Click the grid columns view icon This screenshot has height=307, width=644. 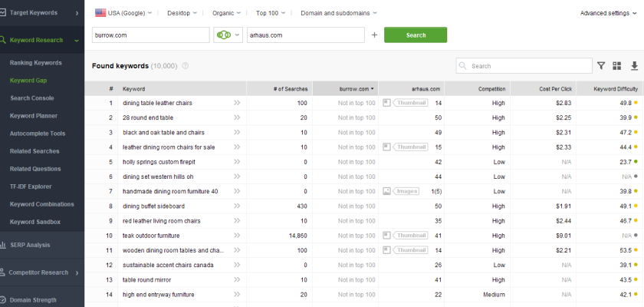pos(616,66)
